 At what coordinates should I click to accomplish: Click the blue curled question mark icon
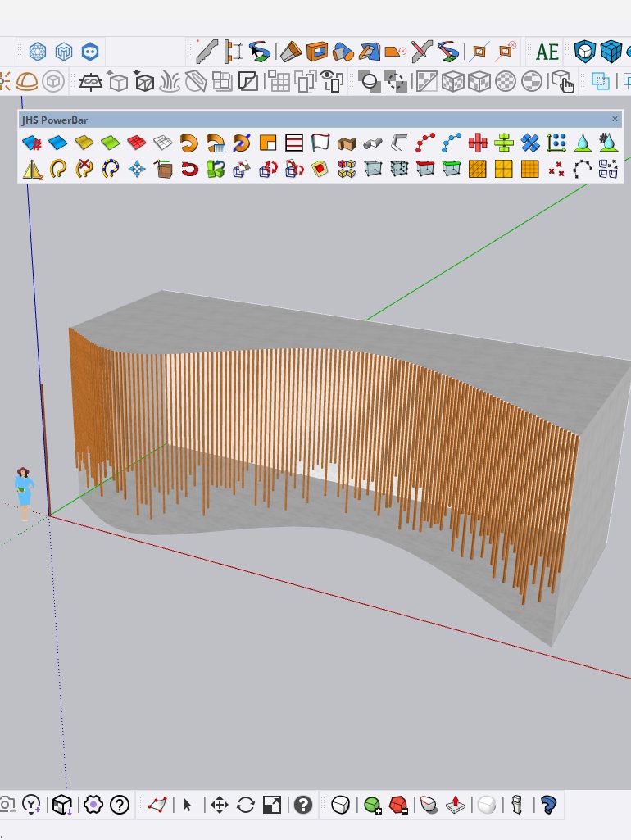548,805
